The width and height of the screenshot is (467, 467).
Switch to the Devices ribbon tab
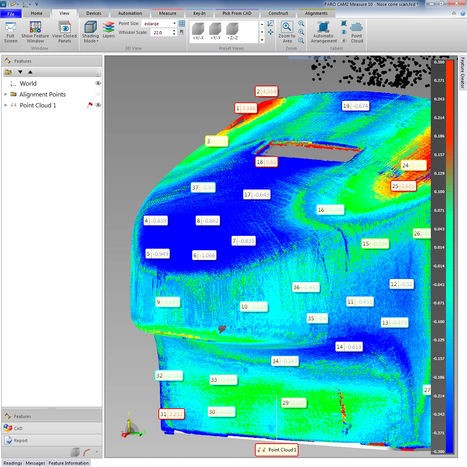(x=94, y=13)
